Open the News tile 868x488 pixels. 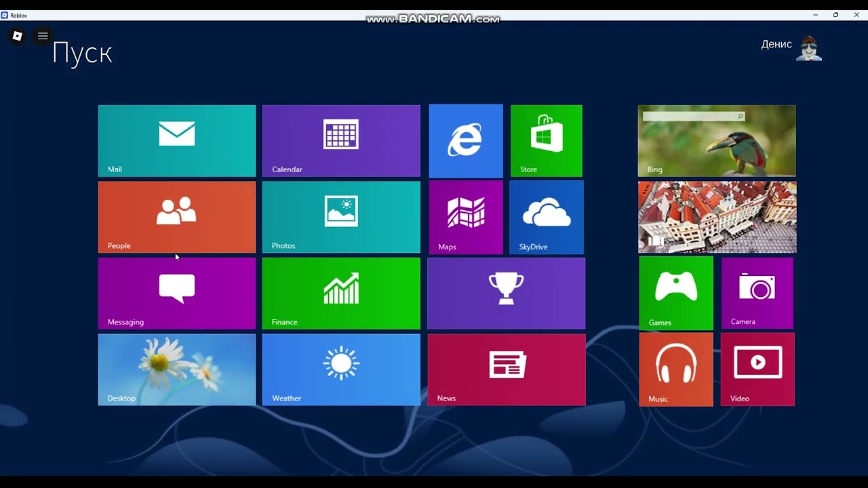pyautogui.click(x=507, y=369)
